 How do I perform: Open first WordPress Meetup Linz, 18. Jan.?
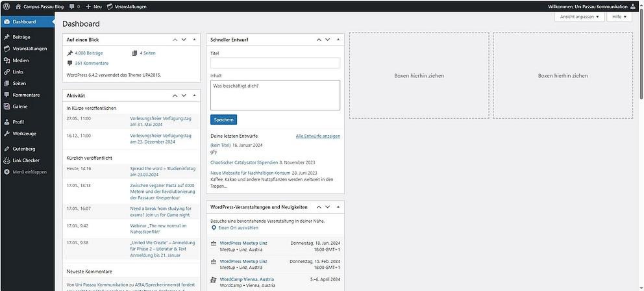click(x=243, y=244)
